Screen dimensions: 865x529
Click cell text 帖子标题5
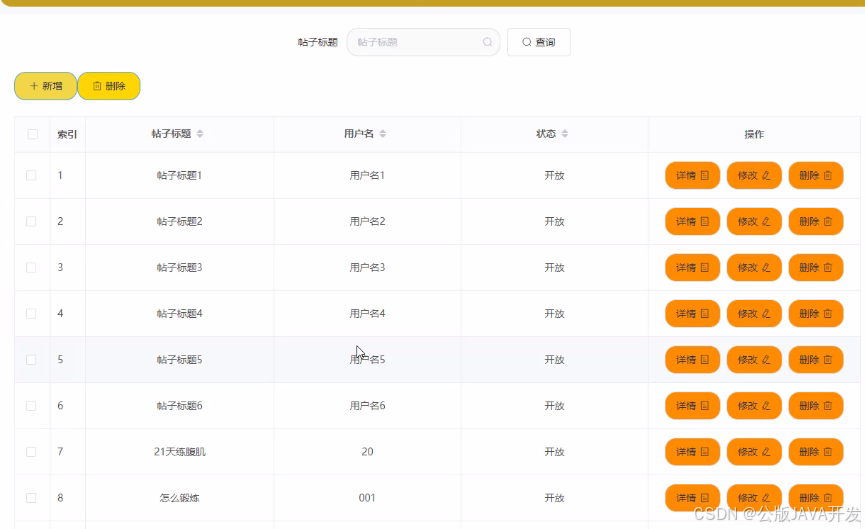tap(179, 360)
